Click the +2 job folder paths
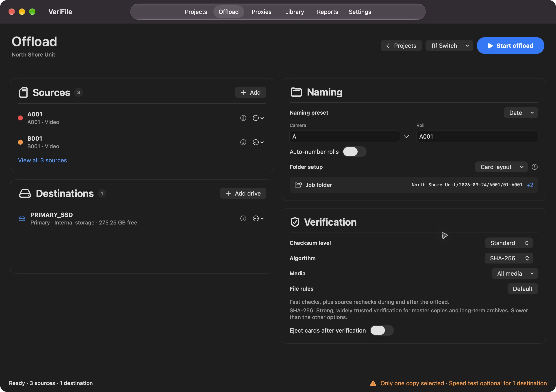This screenshot has height=392, width=556. (x=530, y=185)
